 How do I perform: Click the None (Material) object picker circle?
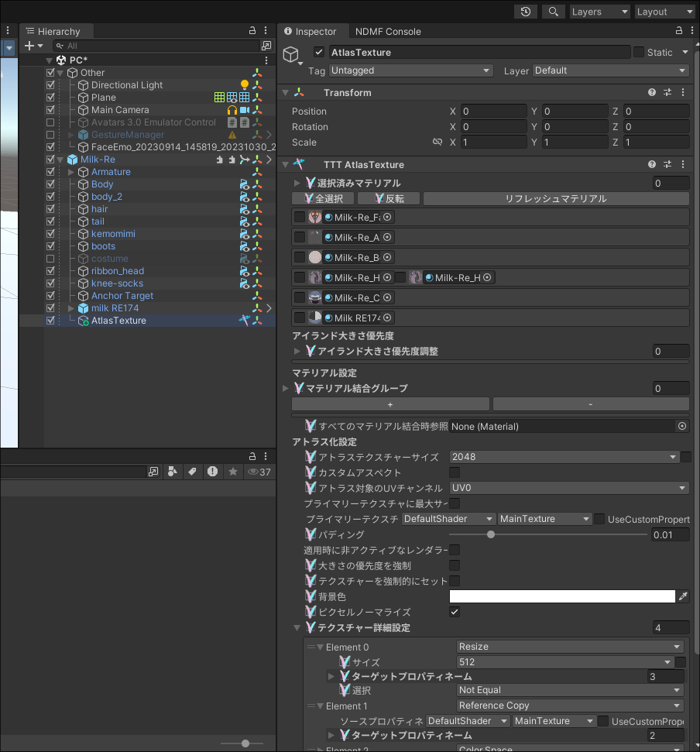point(681,426)
